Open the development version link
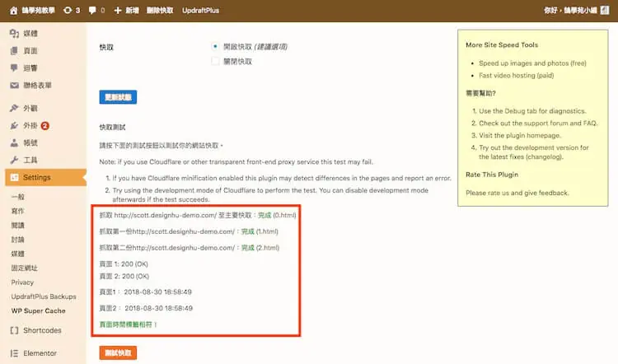This screenshot has height=364, width=618. 545,147
